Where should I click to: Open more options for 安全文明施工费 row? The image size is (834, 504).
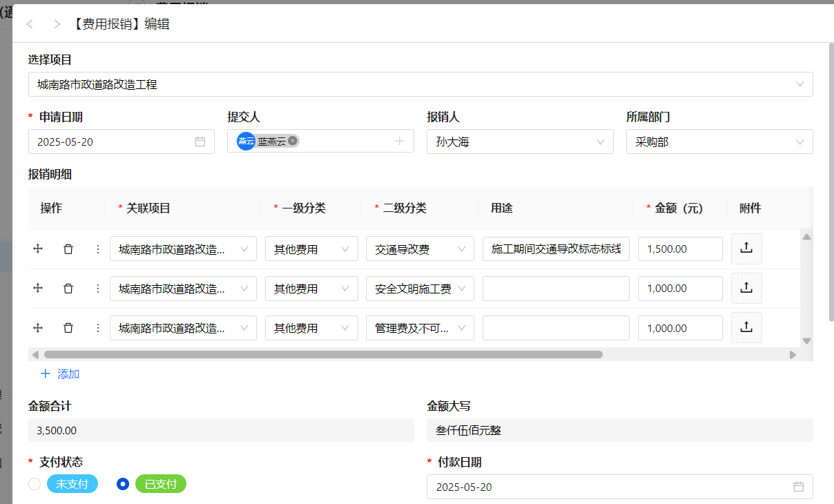pos(97,289)
